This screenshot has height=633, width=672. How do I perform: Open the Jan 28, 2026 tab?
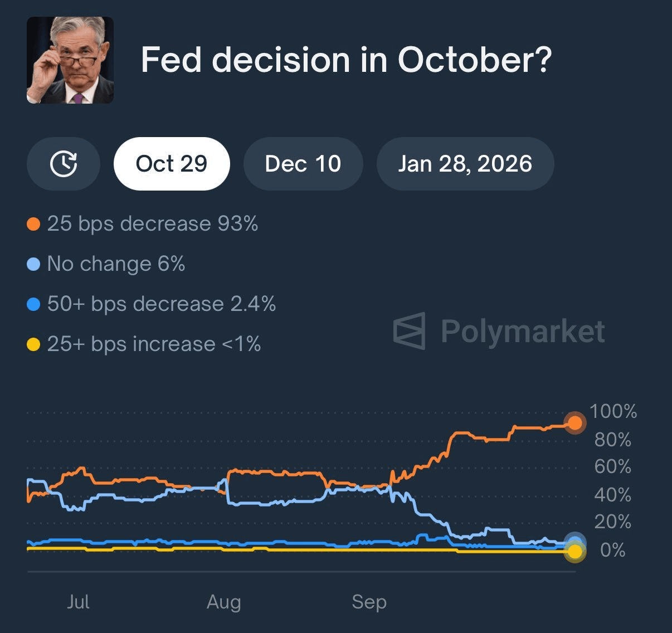465,164
